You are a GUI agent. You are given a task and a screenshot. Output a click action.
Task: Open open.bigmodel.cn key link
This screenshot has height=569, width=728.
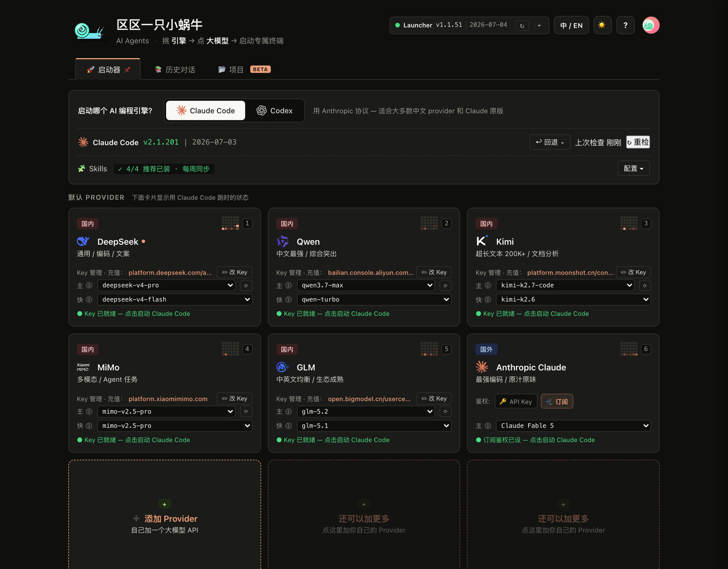tap(369, 399)
